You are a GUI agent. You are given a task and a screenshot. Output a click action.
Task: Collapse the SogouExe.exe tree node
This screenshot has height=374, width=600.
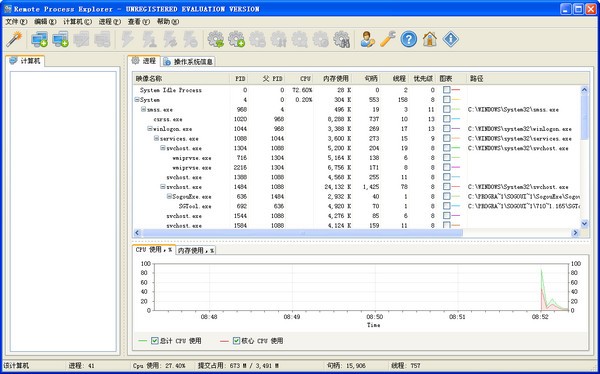169,196
